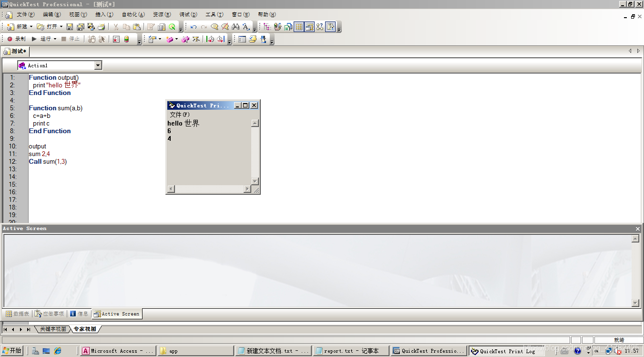Click Active Screen scrollbar up arrow
Image resolution: width=644 pixels, height=357 pixels.
635,239
